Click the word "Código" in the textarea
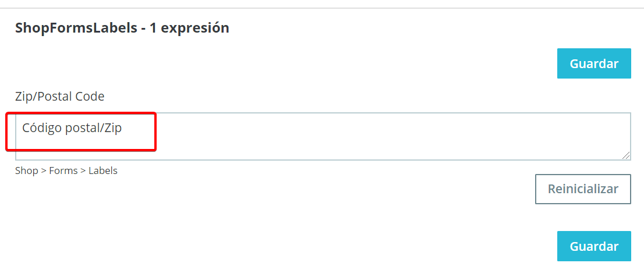 [42, 128]
